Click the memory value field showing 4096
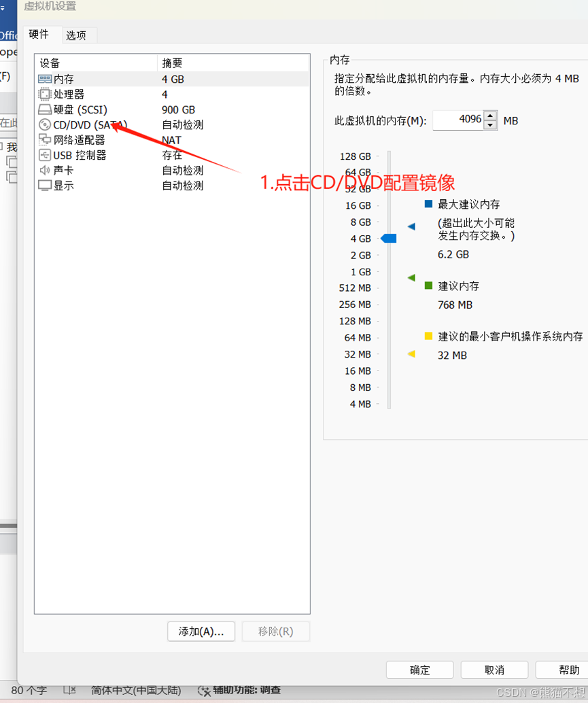Image resolution: width=588 pixels, height=703 pixels. [458, 120]
